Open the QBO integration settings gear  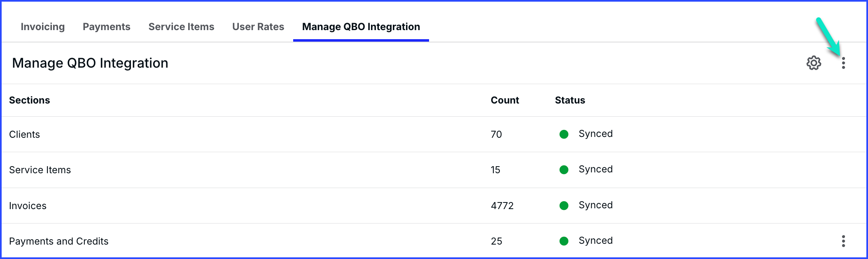coord(814,63)
